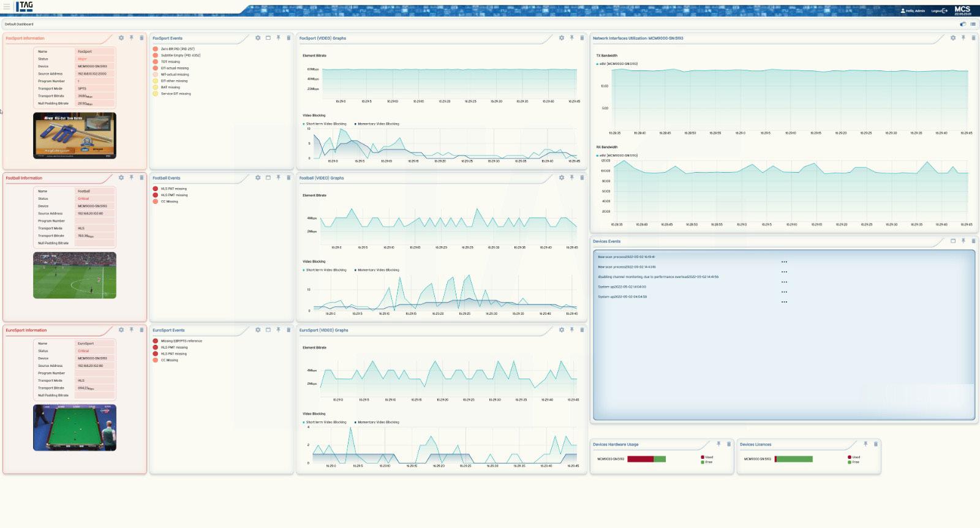Screen dimensions: 980x528
Task: Open settings of EuroSport (VIDEO) Graphs panel
Action: tap(562, 330)
